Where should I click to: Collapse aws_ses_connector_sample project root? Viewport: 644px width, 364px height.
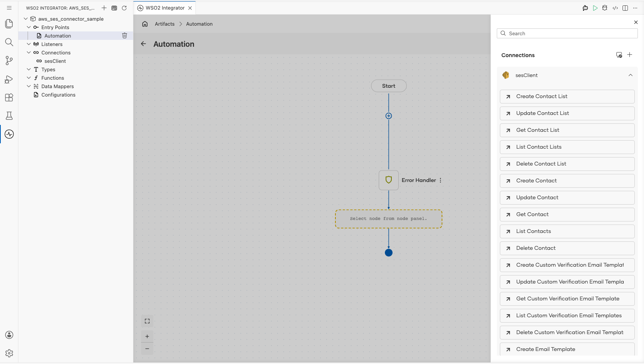coord(26,19)
